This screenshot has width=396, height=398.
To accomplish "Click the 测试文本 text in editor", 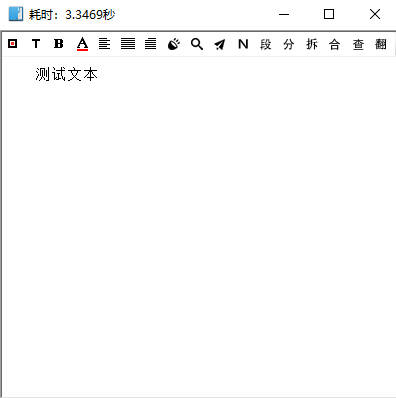I will pyautogui.click(x=66, y=74).
